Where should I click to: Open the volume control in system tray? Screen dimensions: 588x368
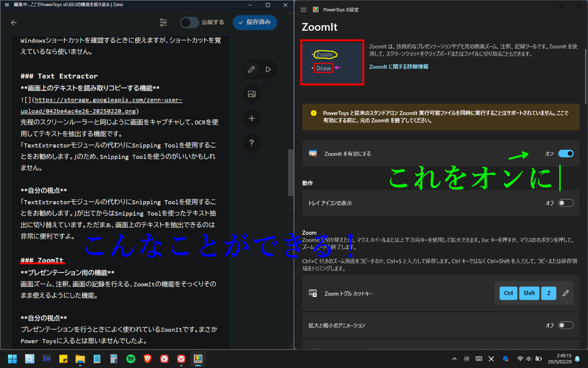(529, 359)
